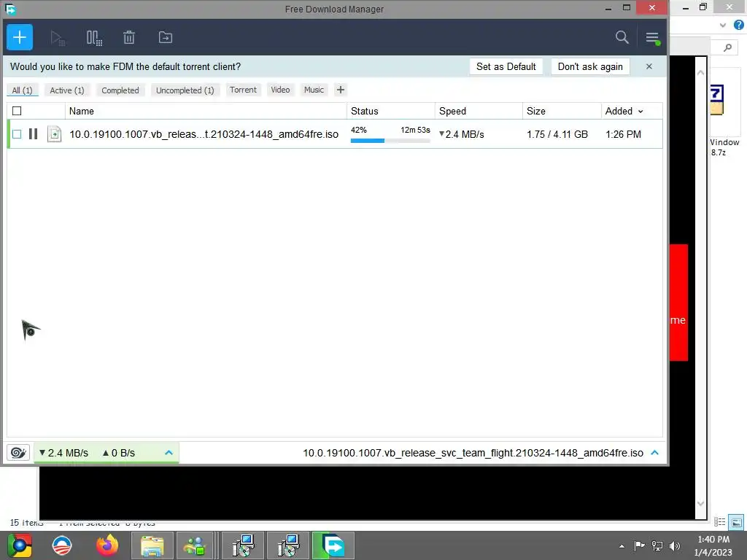Sort by the Speed column header
The height and width of the screenshot is (560, 747).
coord(452,111)
